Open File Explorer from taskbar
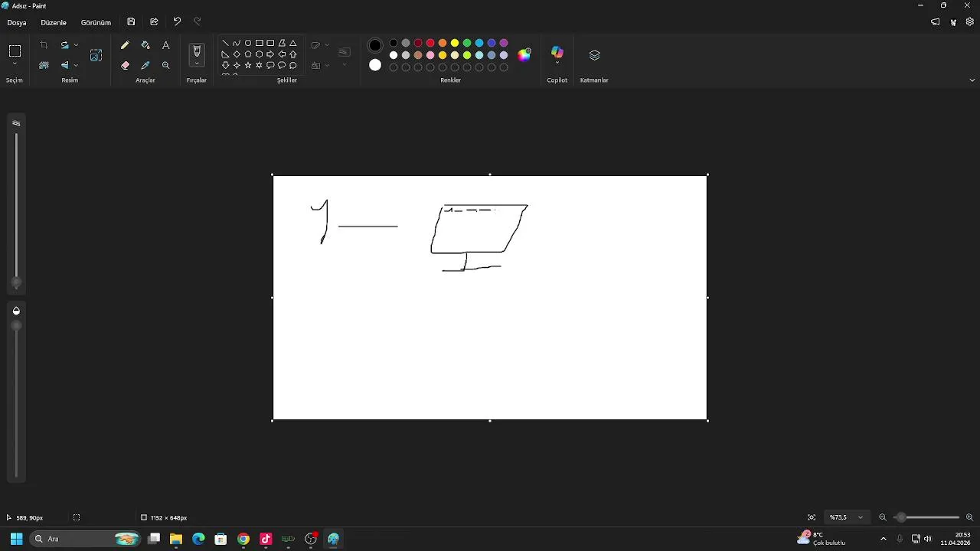This screenshot has width=980, height=551. point(176,539)
